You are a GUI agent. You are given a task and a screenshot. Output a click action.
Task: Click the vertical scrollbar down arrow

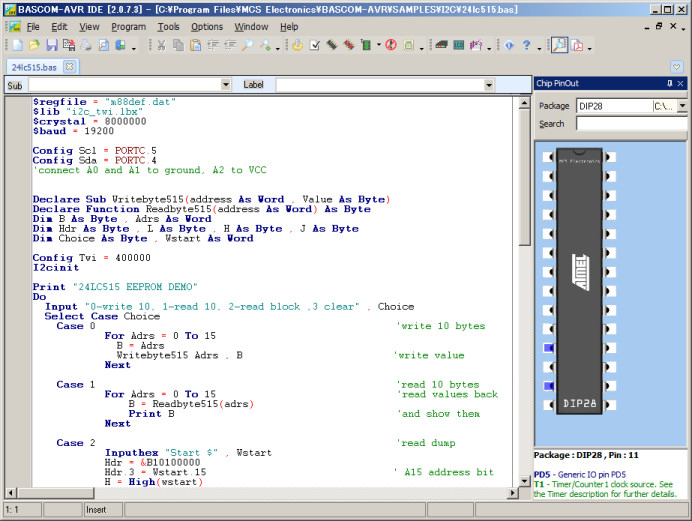pos(524,481)
